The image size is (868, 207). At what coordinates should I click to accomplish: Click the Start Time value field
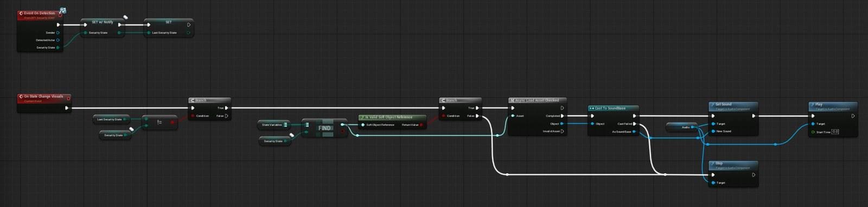coord(835,131)
